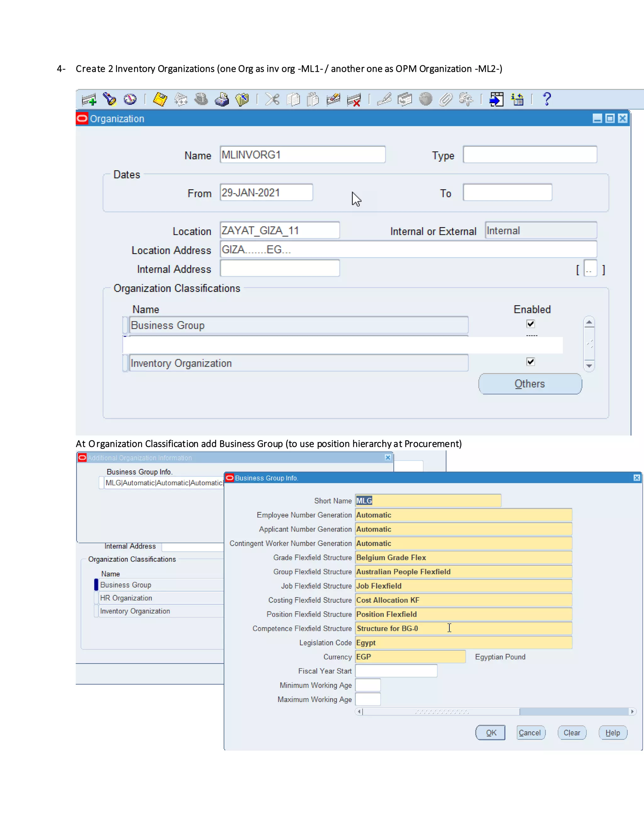
Task: Click classifications scrollbar up arrow
Action: pos(589,322)
